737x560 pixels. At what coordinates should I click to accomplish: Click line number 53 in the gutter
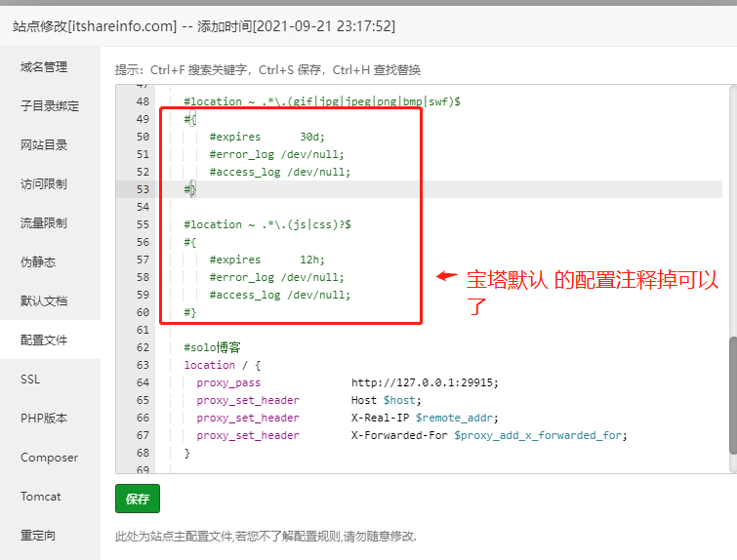[x=143, y=189]
